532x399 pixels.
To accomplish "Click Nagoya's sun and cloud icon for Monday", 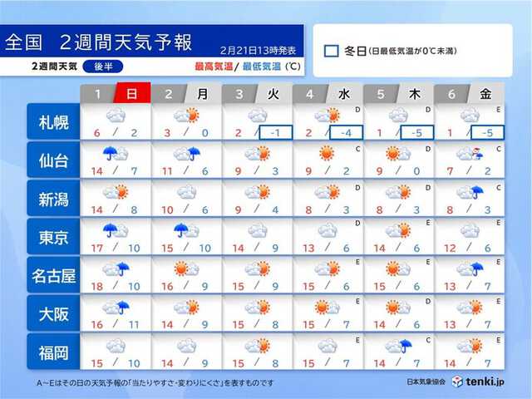I will (185, 268).
